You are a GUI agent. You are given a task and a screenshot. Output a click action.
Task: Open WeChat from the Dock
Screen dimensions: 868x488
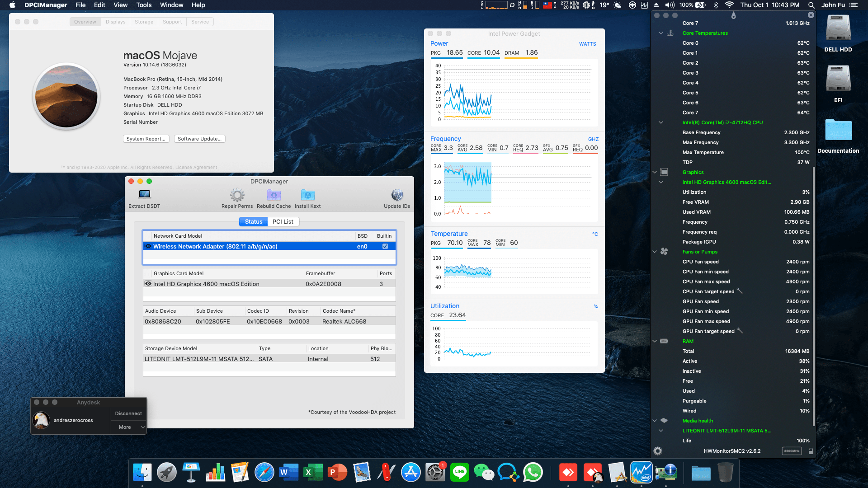pos(484,473)
